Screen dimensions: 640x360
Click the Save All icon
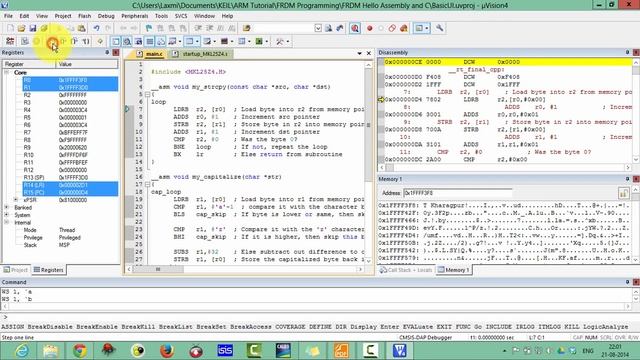(44, 28)
